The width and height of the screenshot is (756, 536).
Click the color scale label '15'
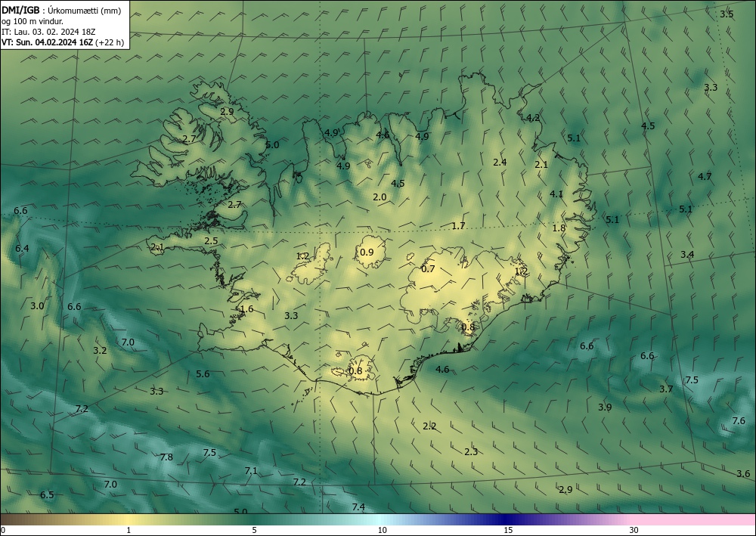point(508,531)
